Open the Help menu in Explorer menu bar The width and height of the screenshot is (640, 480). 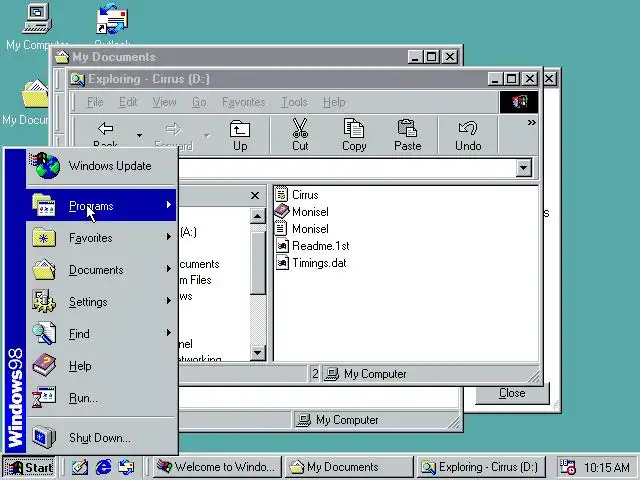click(334, 102)
